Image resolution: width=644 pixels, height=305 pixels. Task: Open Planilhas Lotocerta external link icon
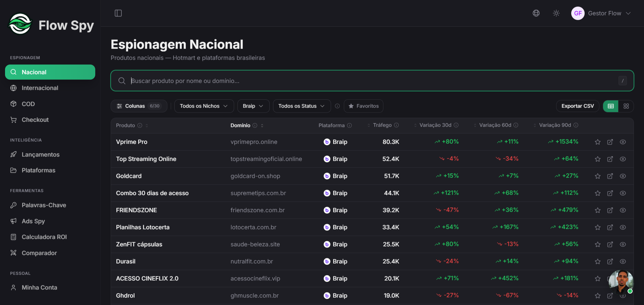pos(610,227)
